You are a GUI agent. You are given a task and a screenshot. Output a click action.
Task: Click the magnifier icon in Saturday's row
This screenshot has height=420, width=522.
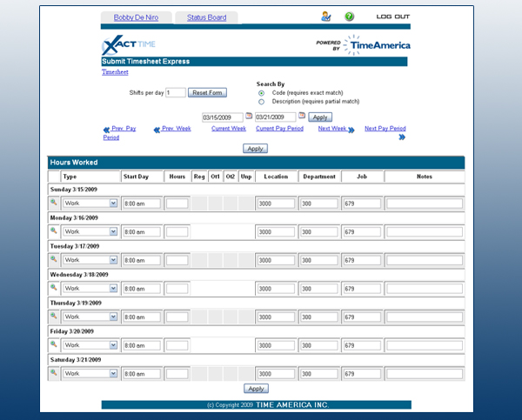(x=54, y=372)
